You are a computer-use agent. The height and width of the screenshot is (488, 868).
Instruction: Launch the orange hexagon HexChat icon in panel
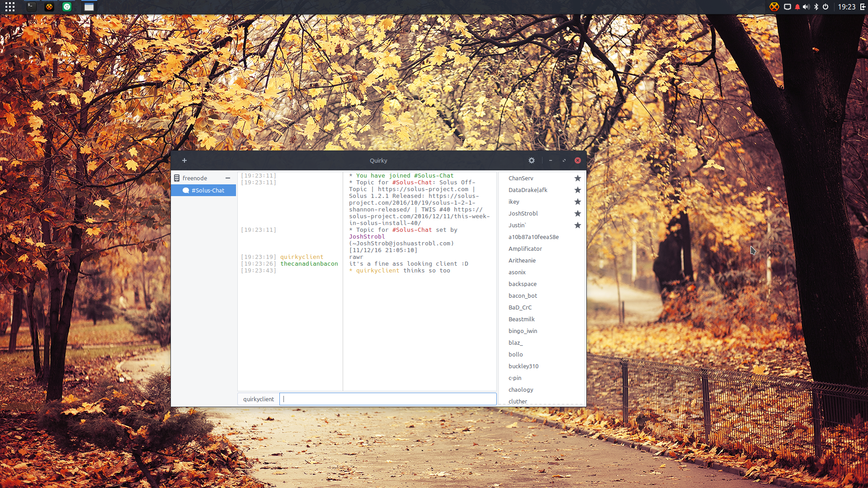coord(49,7)
